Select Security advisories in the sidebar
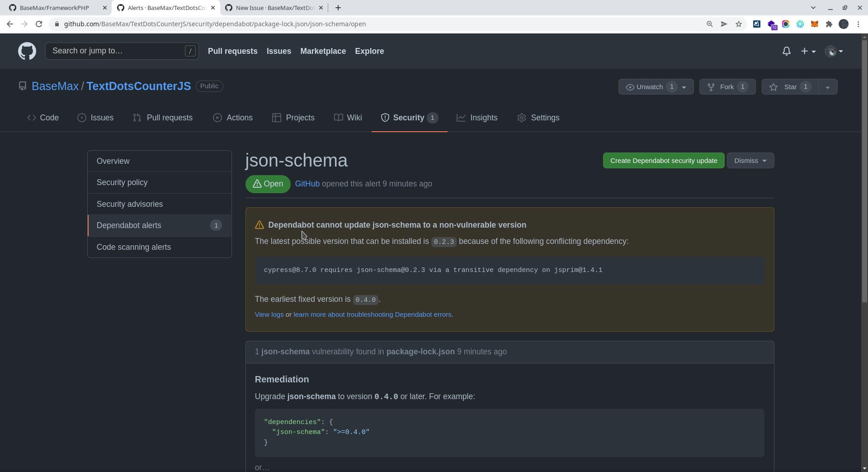The image size is (868, 472). coord(160,204)
